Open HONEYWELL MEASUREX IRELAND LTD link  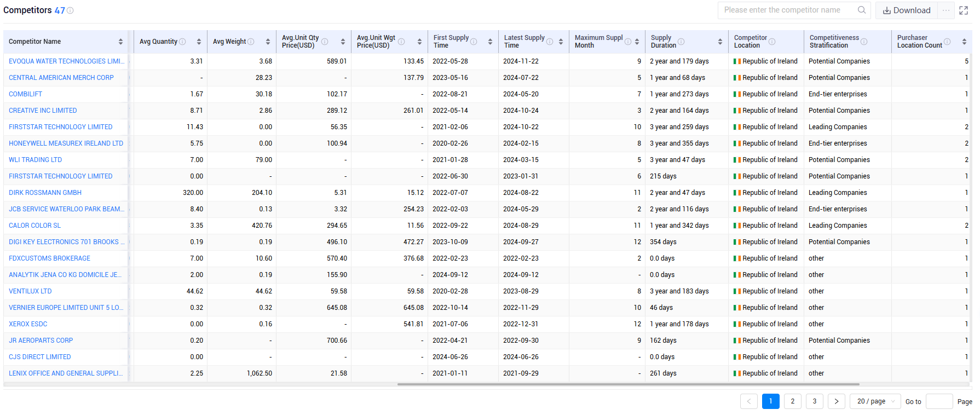point(66,143)
